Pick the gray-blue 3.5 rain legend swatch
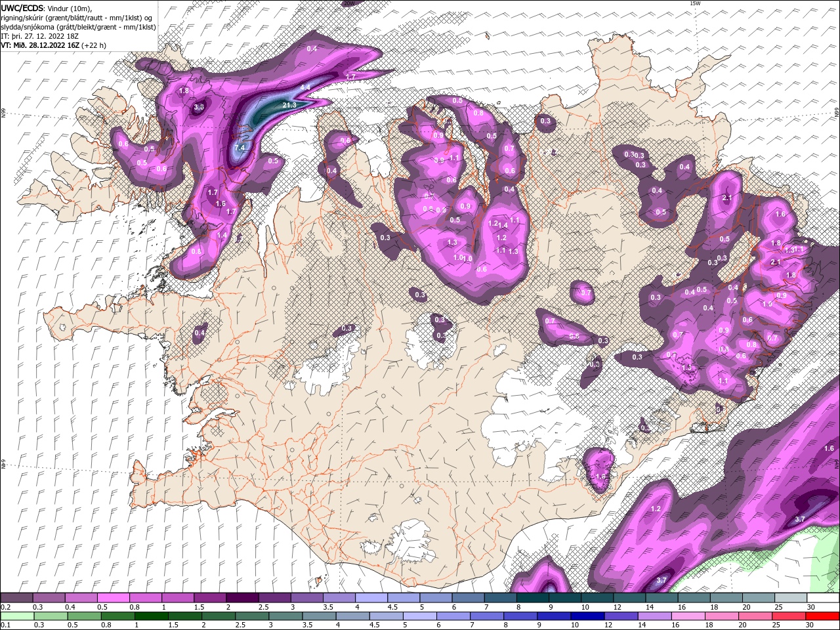Image resolution: width=840 pixels, height=630 pixels. point(320,616)
